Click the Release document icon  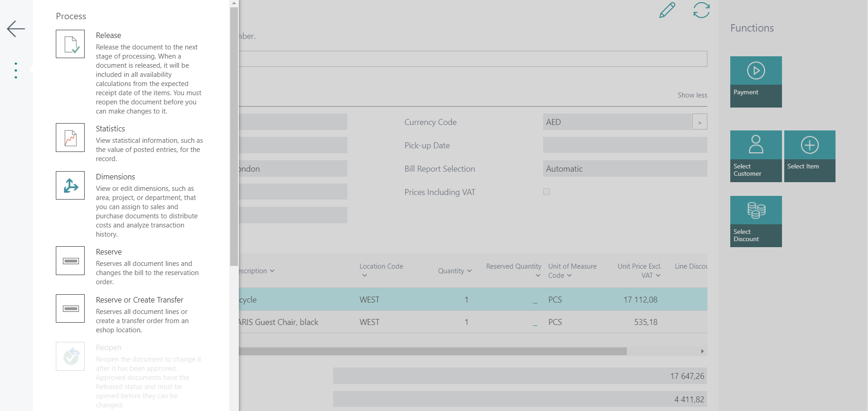point(70,44)
